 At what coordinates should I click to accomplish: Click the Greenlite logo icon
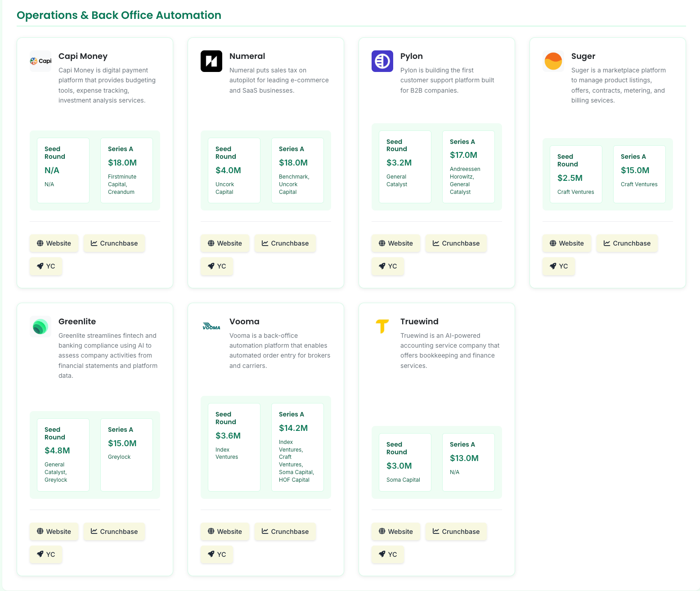(x=40, y=327)
